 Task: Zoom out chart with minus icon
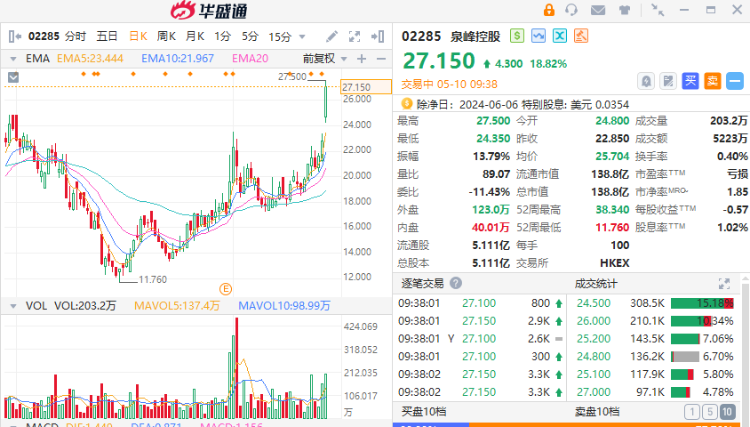381,59
